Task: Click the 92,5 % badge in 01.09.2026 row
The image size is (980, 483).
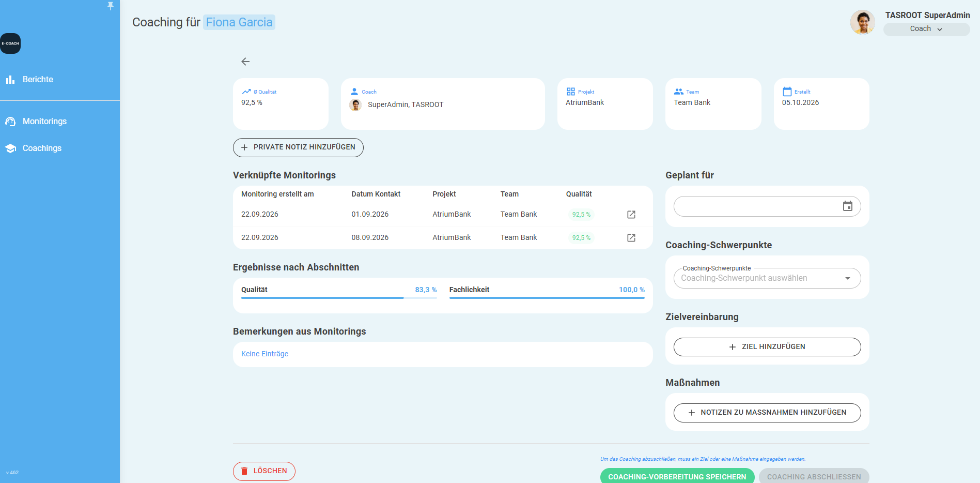Action: point(581,215)
